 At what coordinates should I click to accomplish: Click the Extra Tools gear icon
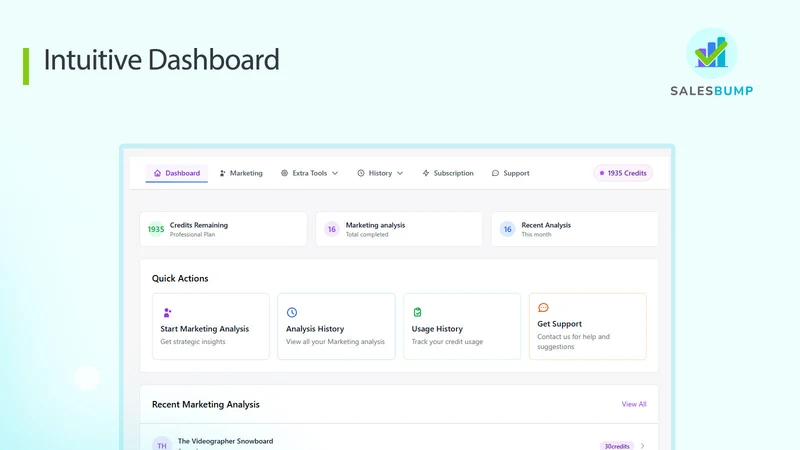tap(284, 173)
